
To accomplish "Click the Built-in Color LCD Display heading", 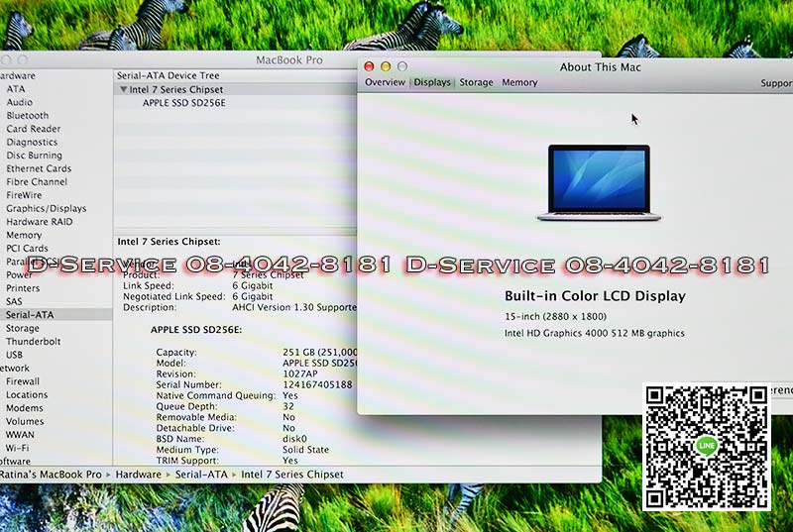I will (595, 296).
